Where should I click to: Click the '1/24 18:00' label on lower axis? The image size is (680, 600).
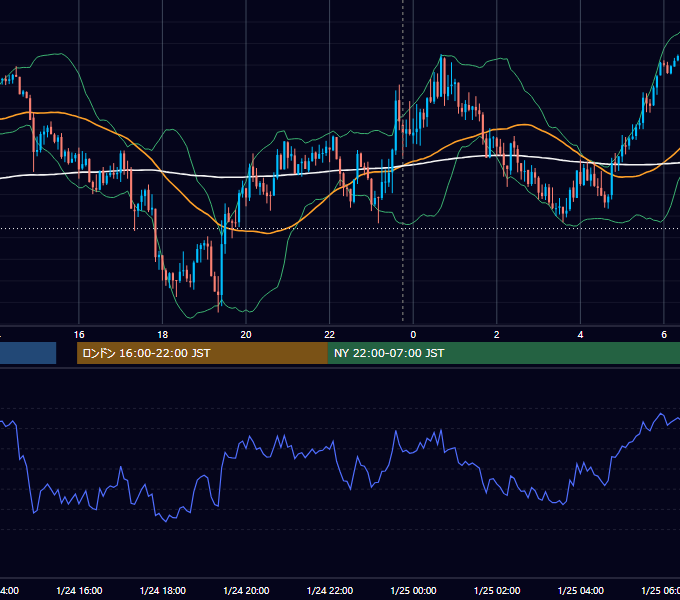163,590
